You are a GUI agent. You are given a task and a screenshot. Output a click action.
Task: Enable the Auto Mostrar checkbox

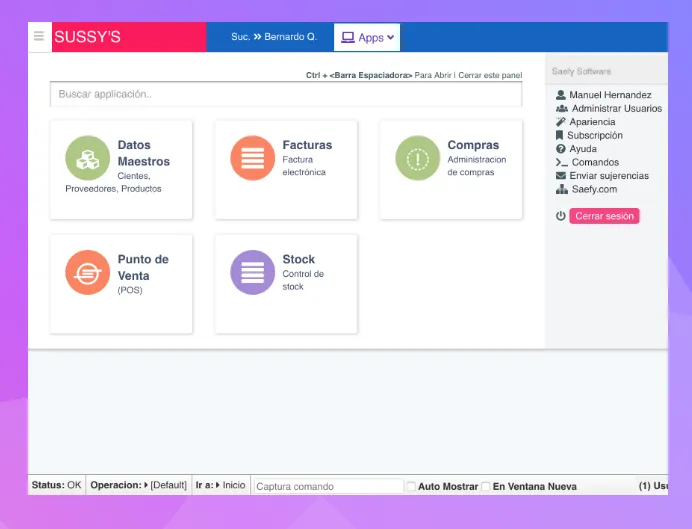coord(411,486)
